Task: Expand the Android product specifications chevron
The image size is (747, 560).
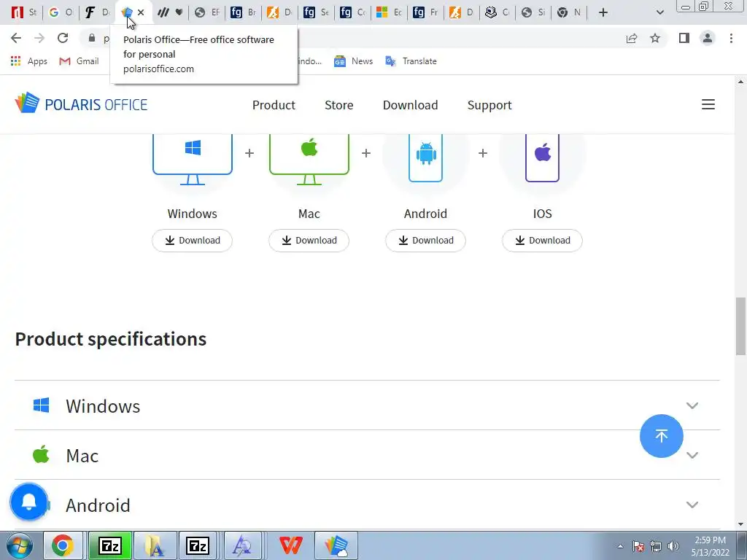Action: coord(692,505)
